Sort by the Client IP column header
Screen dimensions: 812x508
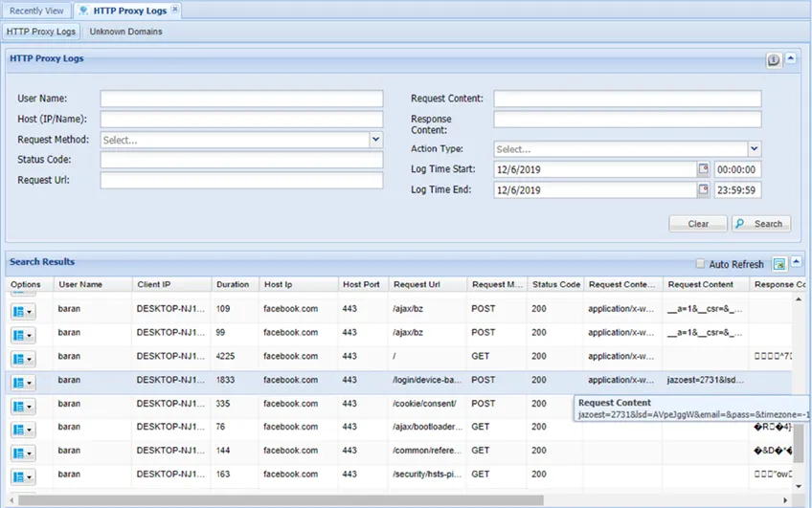click(x=171, y=284)
